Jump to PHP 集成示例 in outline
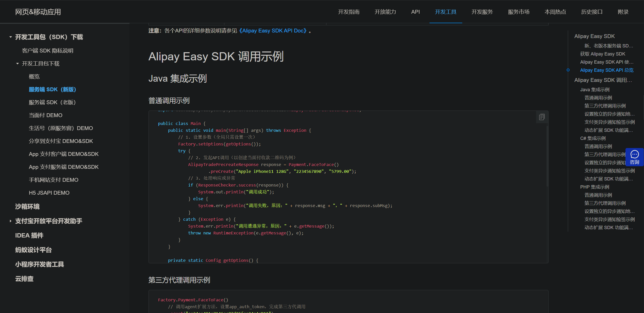The image size is (644, 313). [x=595, y=187]
